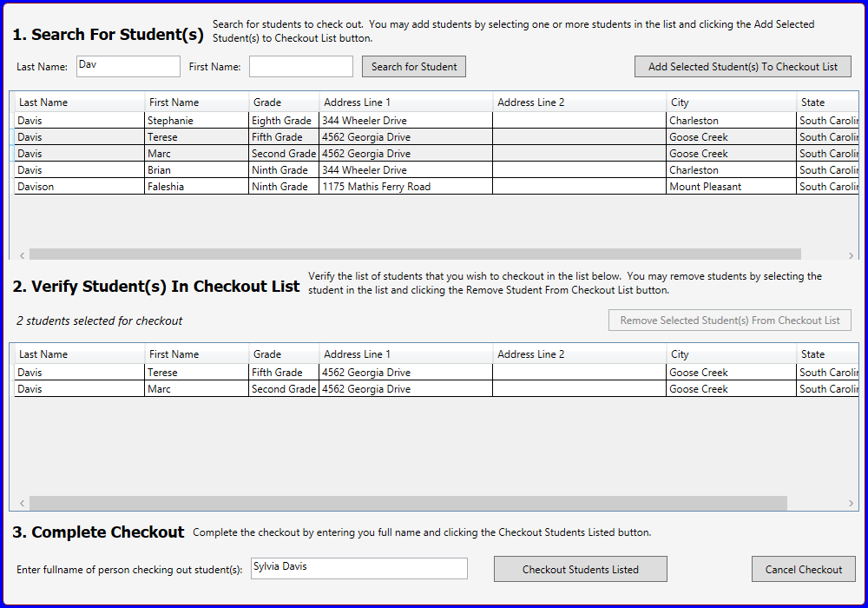This screenshot has width=868, height=608.
Task: Cancel the checkout
Action: pos(803,569)
